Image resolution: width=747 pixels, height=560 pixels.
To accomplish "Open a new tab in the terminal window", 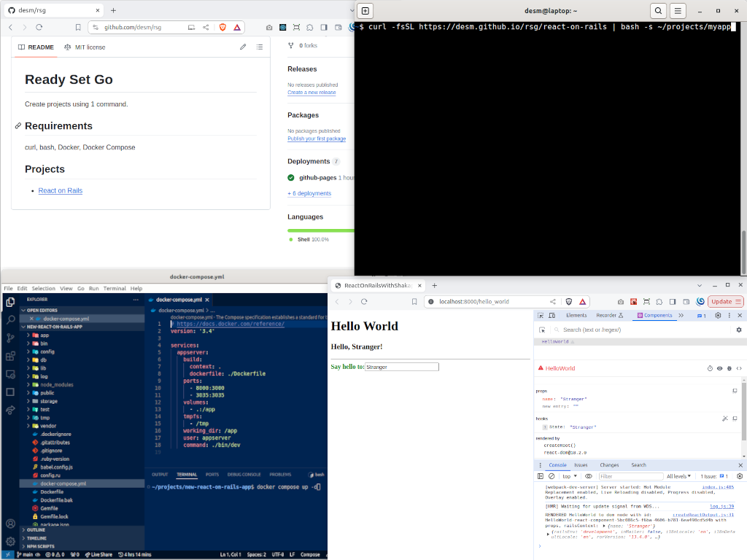I will click(365, 10).
